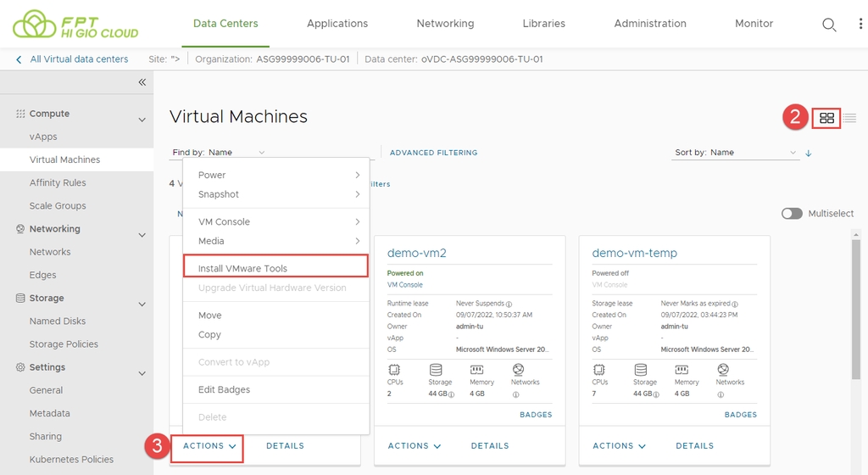Screen dimensions: 868x475
Task: Enable the Multiselect toggle
Action: click(792, 214)
